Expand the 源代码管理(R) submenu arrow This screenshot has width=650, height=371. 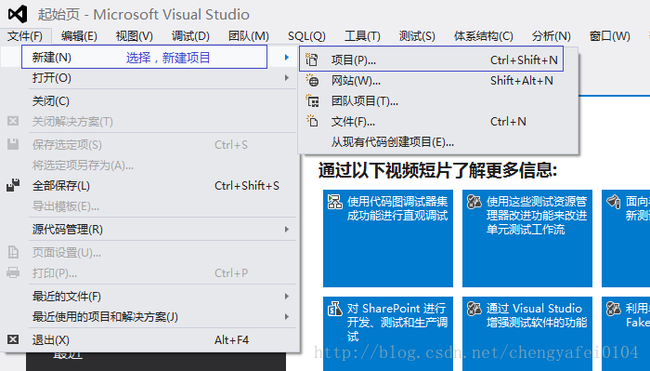(286, 229)
